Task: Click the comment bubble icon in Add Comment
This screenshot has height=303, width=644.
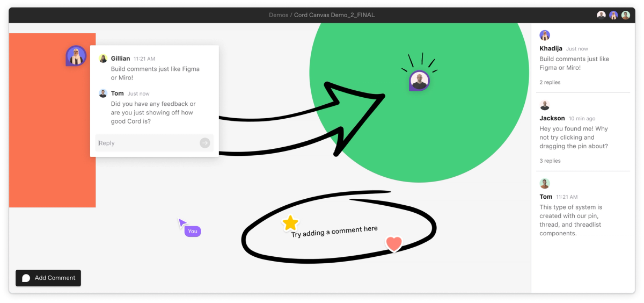Action: (x=26, y=278)
